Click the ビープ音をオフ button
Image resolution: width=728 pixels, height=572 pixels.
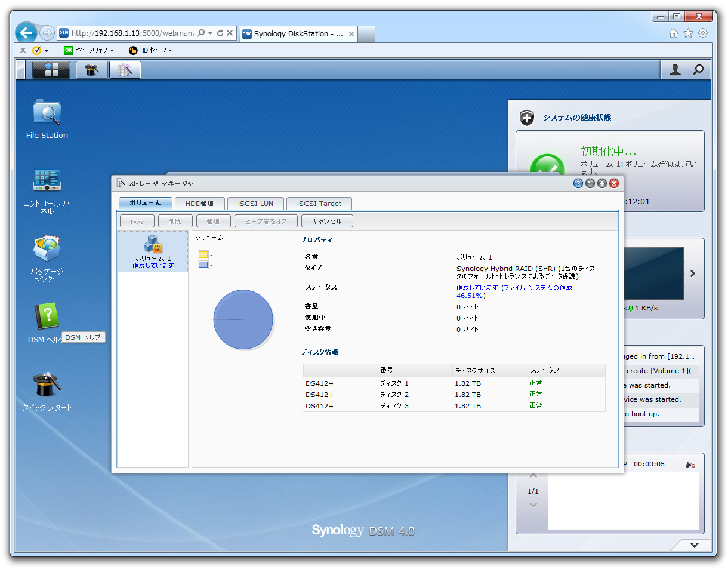point(265,222)
